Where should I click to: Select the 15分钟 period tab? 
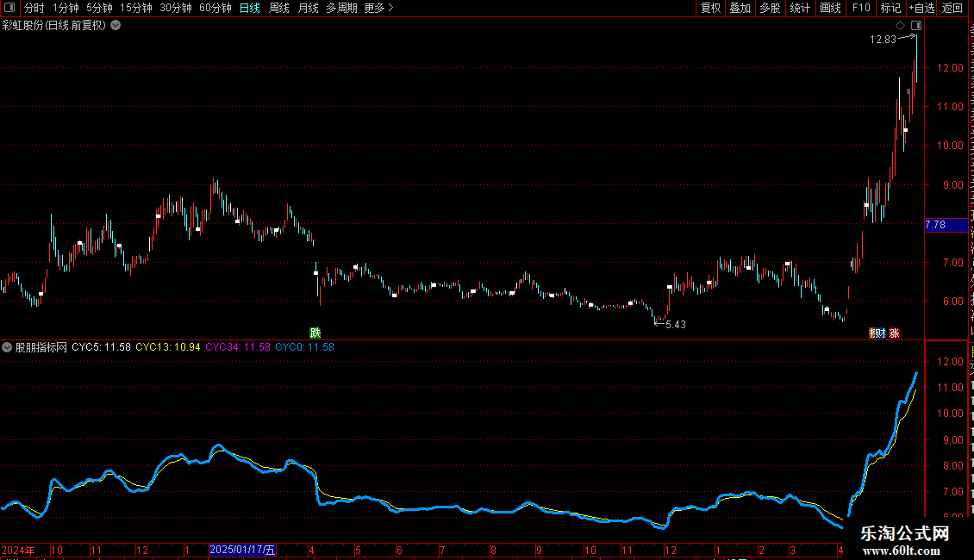(136, 8)
